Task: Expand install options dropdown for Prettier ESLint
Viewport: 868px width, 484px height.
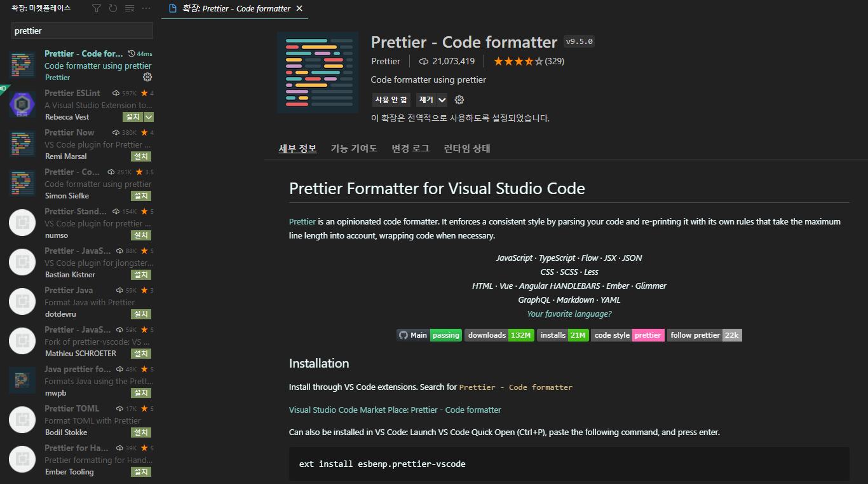Action: [149, 117]
